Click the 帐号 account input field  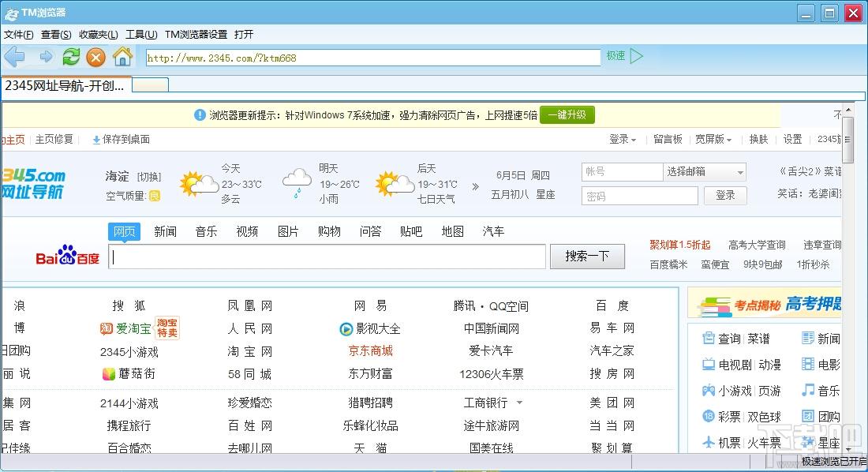tap(623, 172)
